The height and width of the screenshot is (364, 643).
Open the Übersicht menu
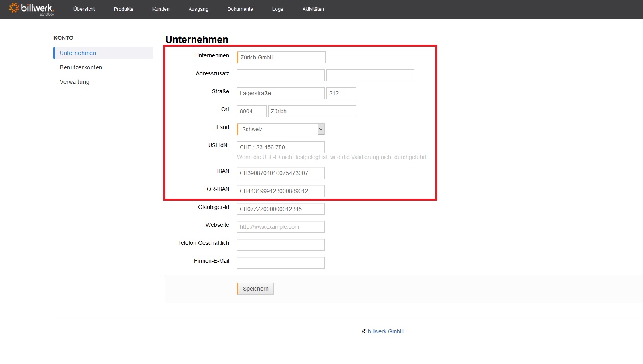point(84,9)
